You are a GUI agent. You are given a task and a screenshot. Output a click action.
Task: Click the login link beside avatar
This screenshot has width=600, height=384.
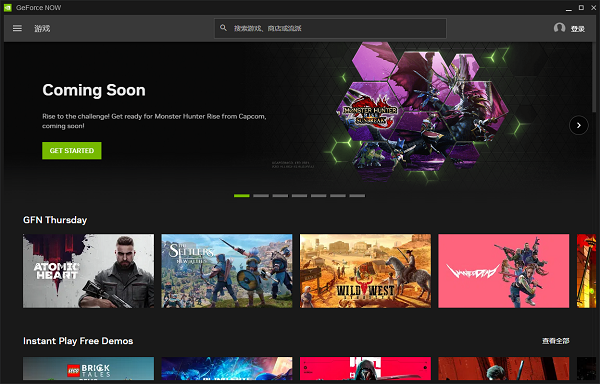click(x=577, y=29)
